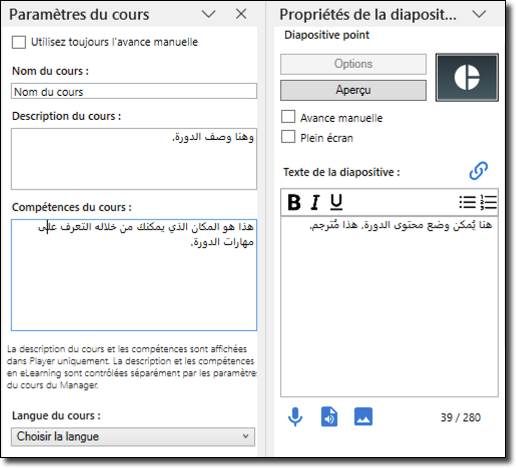516x468 pixels.
Task: Insert a bulleted list
Action: [467, 202]
